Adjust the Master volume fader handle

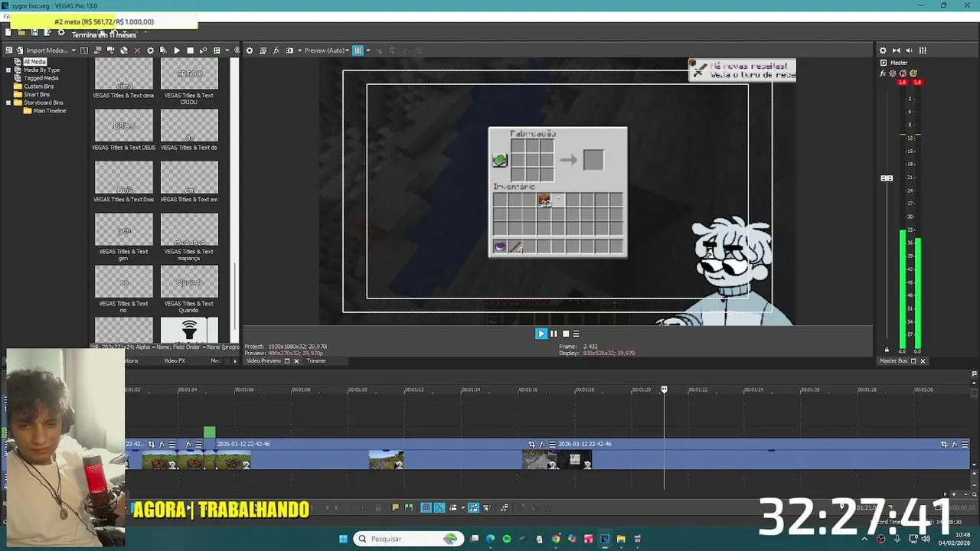[x=887, y=178]
